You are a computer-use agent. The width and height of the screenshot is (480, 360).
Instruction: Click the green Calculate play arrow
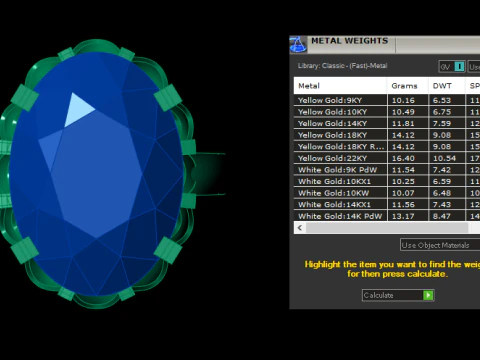(x=428, y=295)
